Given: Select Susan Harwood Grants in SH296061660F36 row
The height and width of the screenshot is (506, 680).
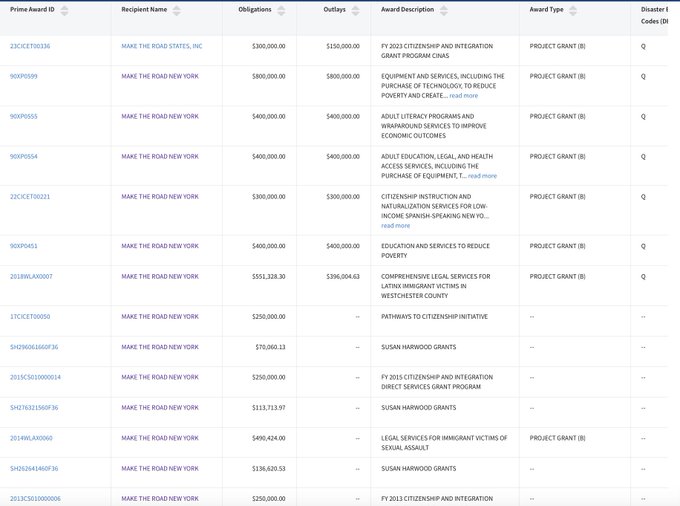Looking at the screenshot, I should [x=418, y=347].
